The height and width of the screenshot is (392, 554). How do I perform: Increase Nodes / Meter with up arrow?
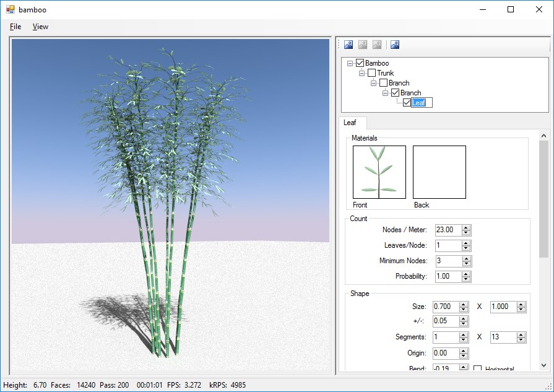coord(466,227)
